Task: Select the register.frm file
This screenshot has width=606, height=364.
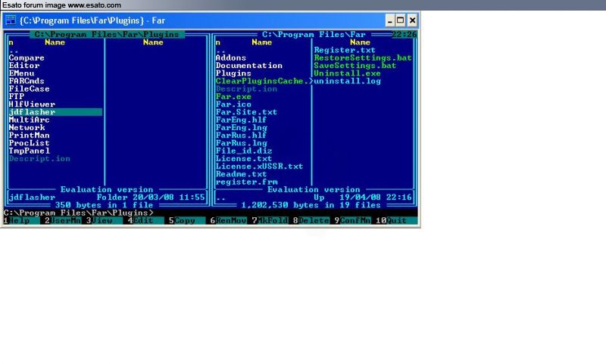Action: pos(247,182)
